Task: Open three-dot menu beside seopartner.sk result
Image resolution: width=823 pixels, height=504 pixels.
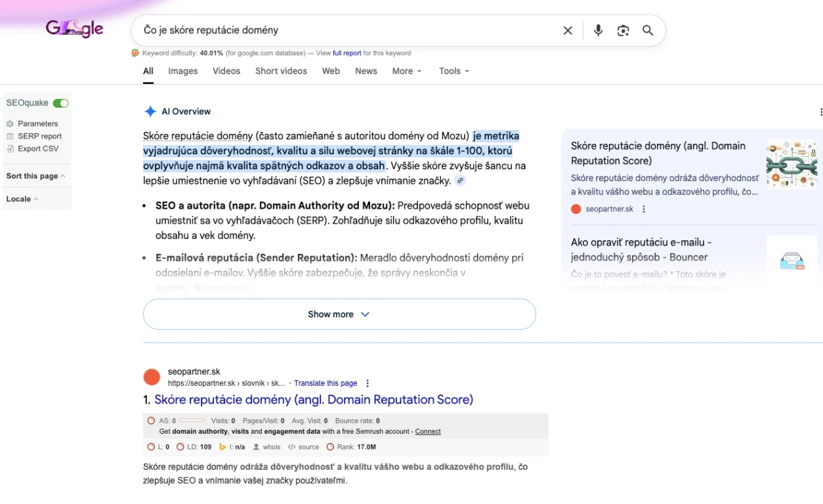Action: pyautogui.click(x=368, y=383)
